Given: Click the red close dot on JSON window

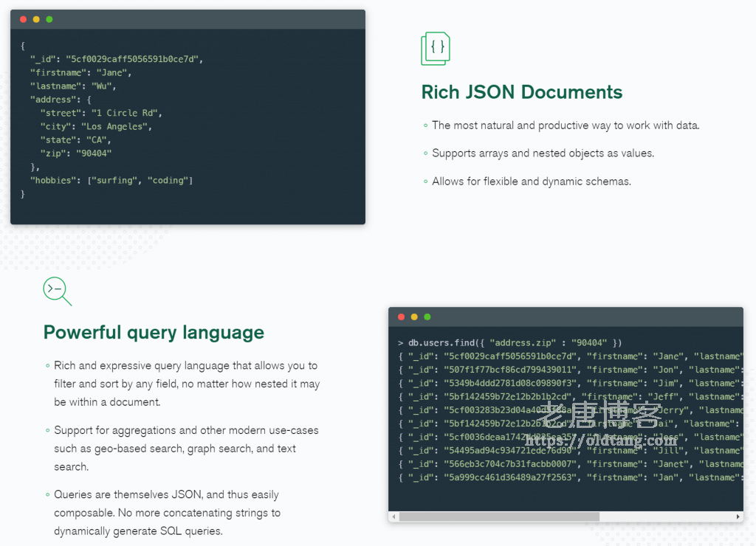Looking at the screenshot, I should 24,19.
